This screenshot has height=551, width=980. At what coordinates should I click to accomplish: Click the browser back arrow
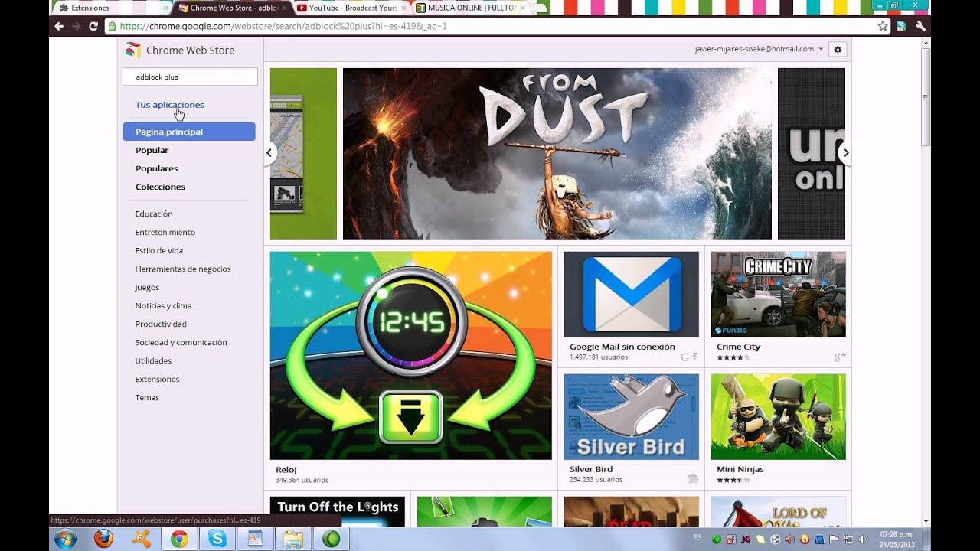(59, 26)
